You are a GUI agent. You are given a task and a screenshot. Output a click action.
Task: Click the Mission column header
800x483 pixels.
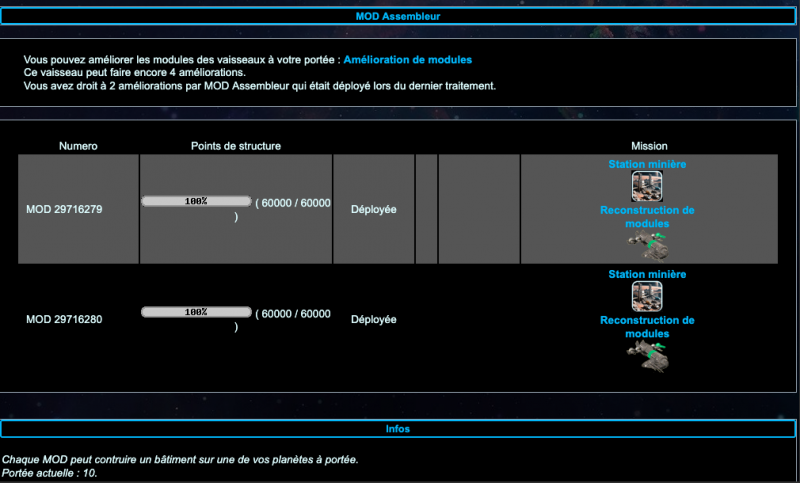click(x=649, y=146)
